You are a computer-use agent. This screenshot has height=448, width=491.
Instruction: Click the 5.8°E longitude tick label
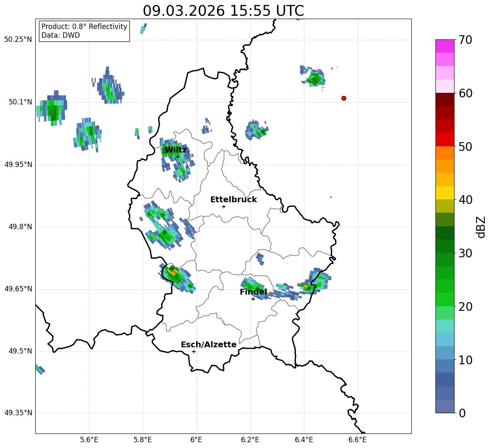coord(143,440)
